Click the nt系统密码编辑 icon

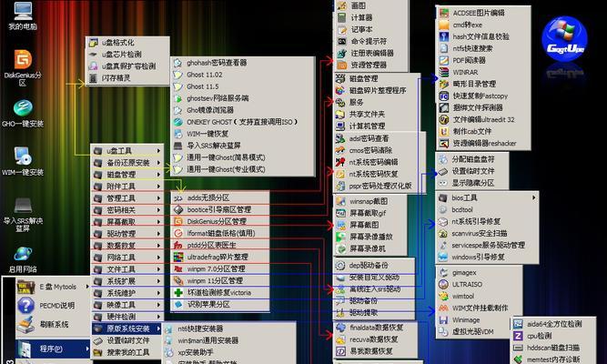339,162
